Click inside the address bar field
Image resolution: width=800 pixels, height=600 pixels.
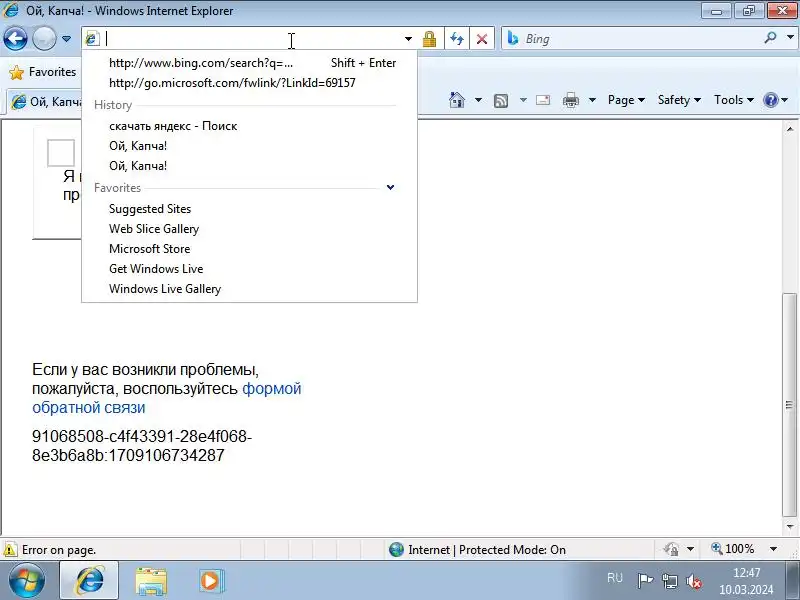250,38
